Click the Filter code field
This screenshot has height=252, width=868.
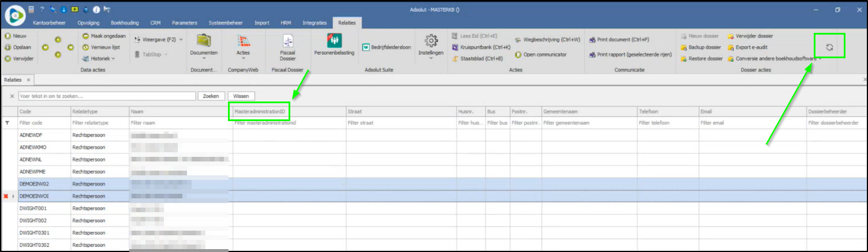click(43, 123)
